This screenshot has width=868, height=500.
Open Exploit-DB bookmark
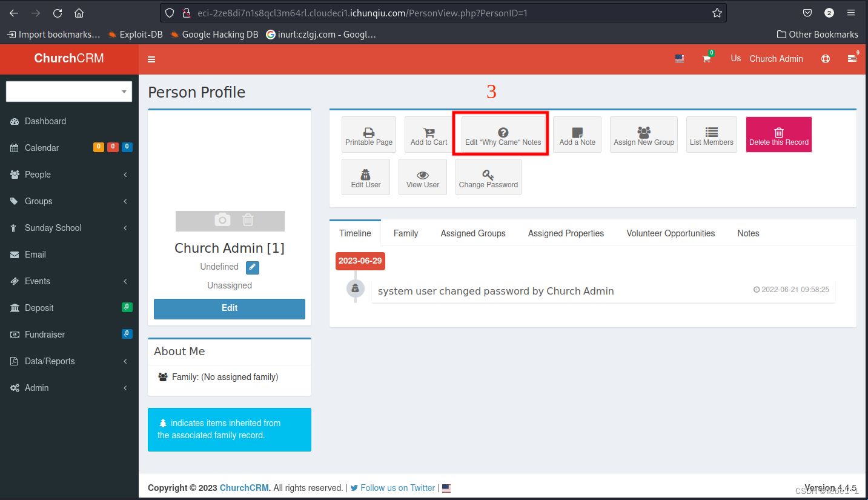135,35
